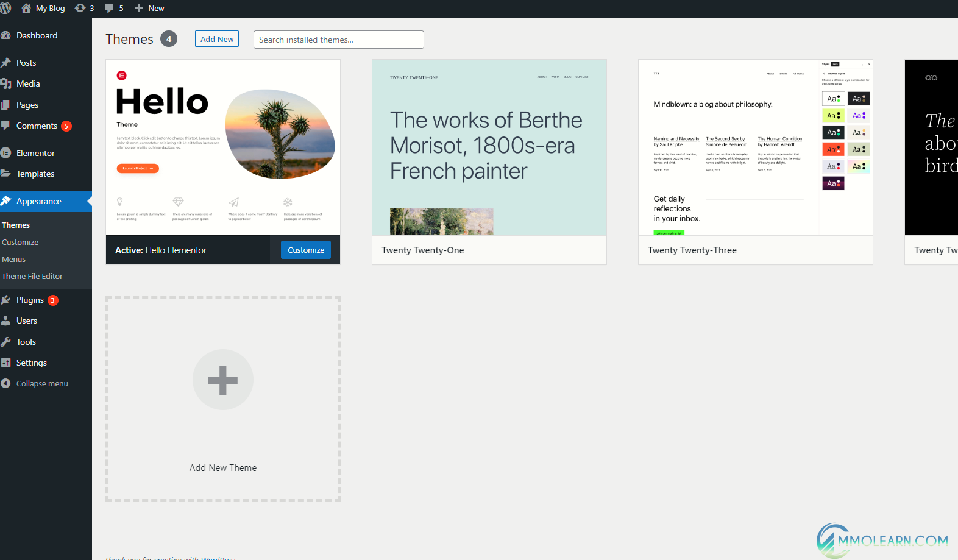The image size is (958, 560).
Task: Select the partially visible dark theme screenshot
Action: tap(931, 147)
